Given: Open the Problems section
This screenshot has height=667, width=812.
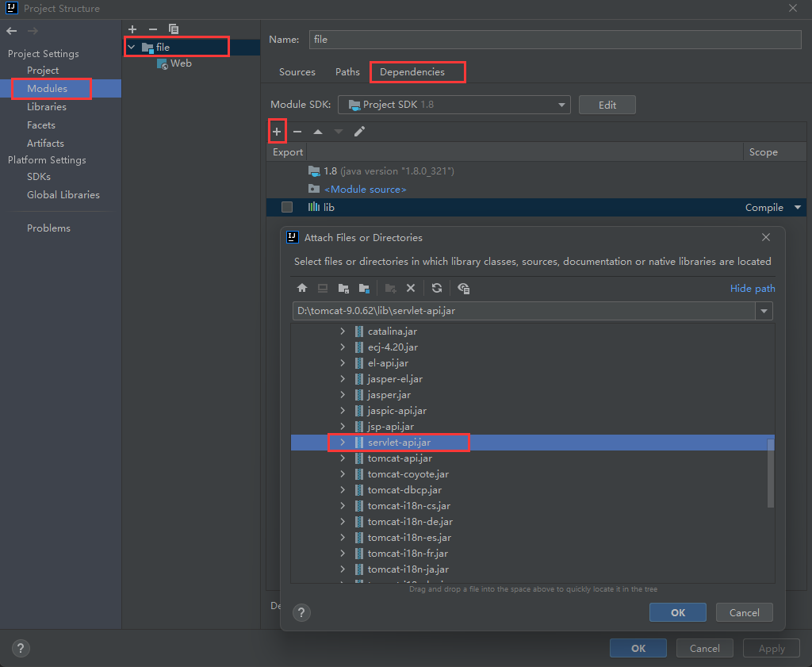Looking at the screenshot, I should [x=48, y=228].
